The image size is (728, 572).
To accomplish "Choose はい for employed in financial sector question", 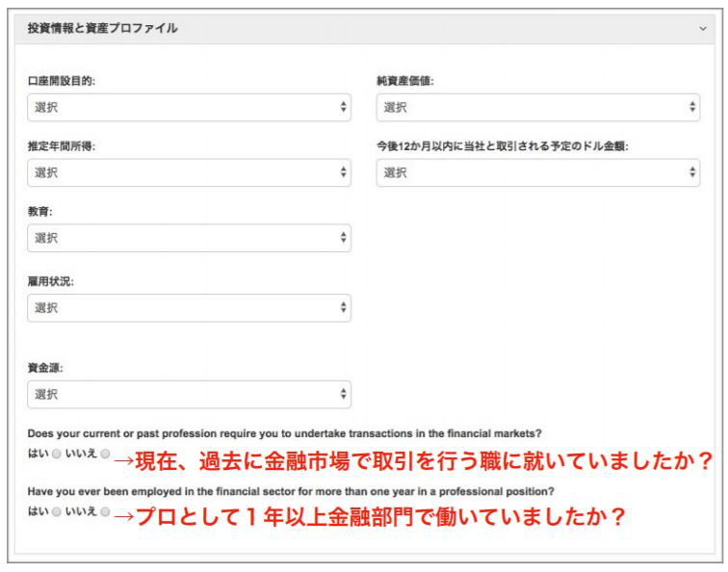I will click(x=58, y=511).
